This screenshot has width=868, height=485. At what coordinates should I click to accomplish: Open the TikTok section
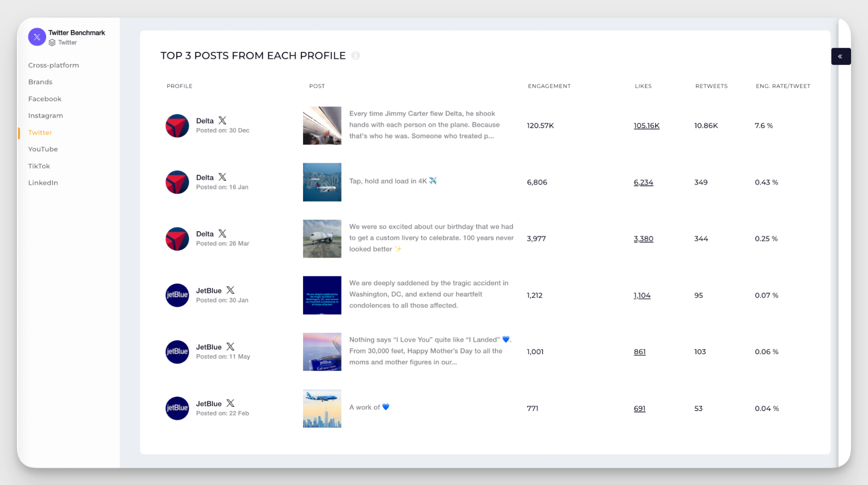tap(39, 166)
